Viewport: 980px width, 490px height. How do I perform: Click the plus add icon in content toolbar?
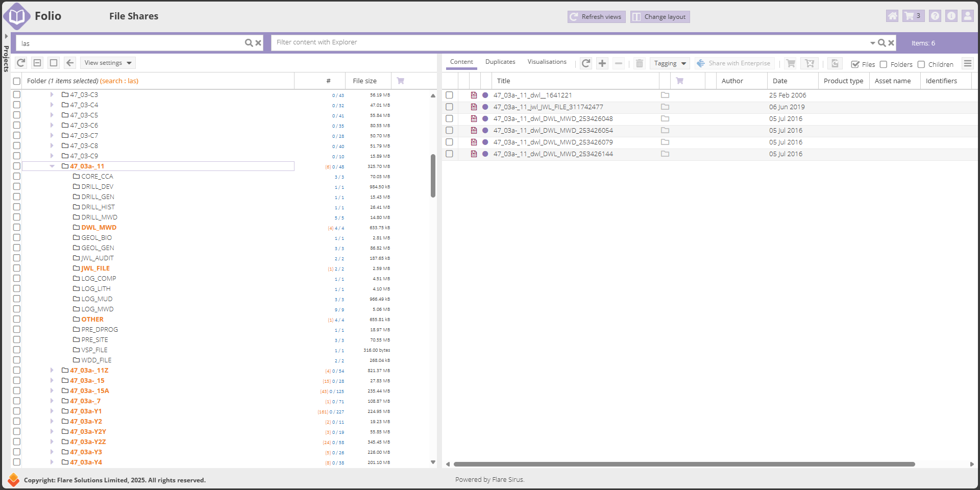602,63
